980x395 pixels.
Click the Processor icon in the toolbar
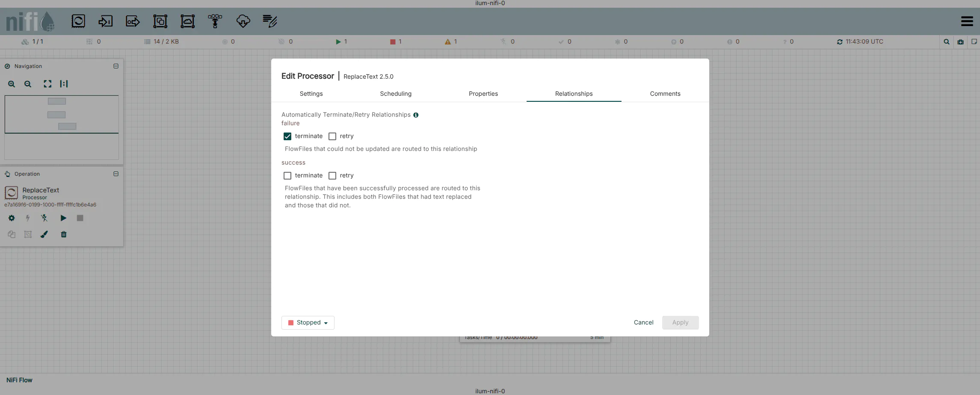(78, 21)
